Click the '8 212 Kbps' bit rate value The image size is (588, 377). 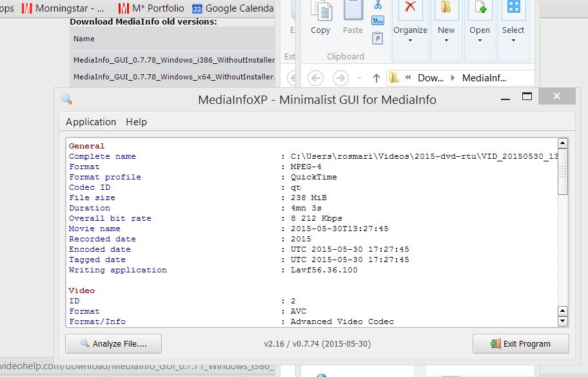pos(317,218)
